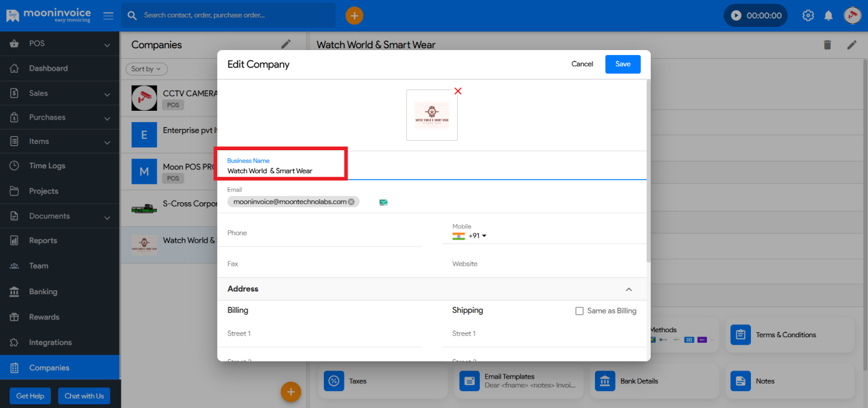This screenshot has width=868, height=408.
Task: Expand the POS sidebar menu
Action: (x=107, y=44)
